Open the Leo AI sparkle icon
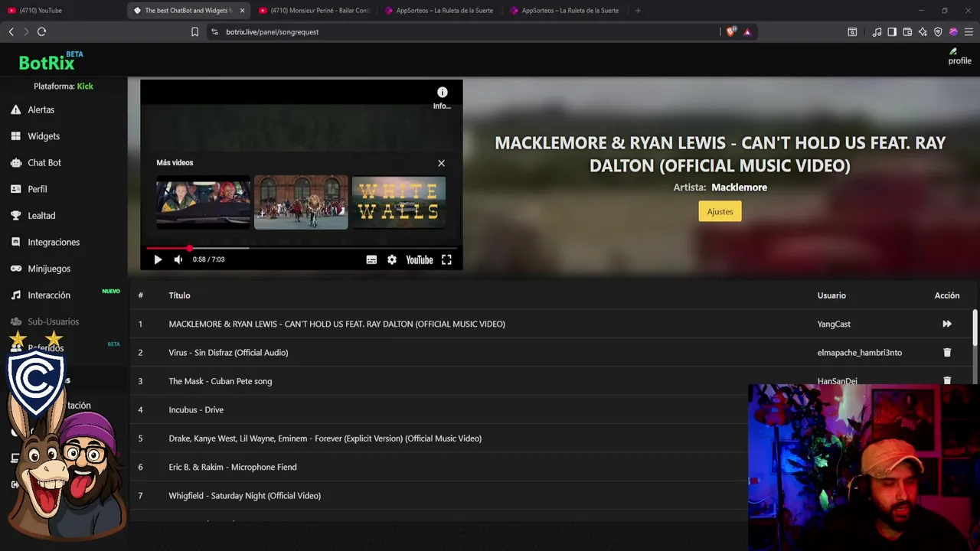This screenshot has width=980, height=551. click(x=923, y=32)
